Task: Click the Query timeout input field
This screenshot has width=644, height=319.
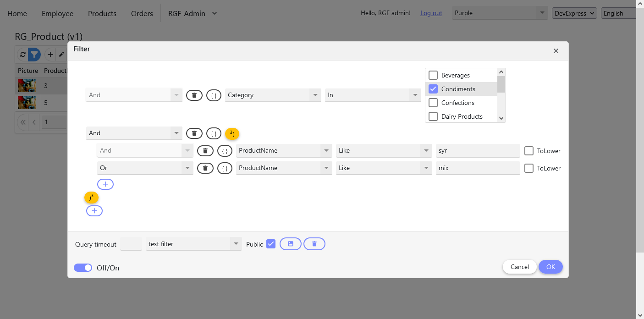Action: click(131, 244)
